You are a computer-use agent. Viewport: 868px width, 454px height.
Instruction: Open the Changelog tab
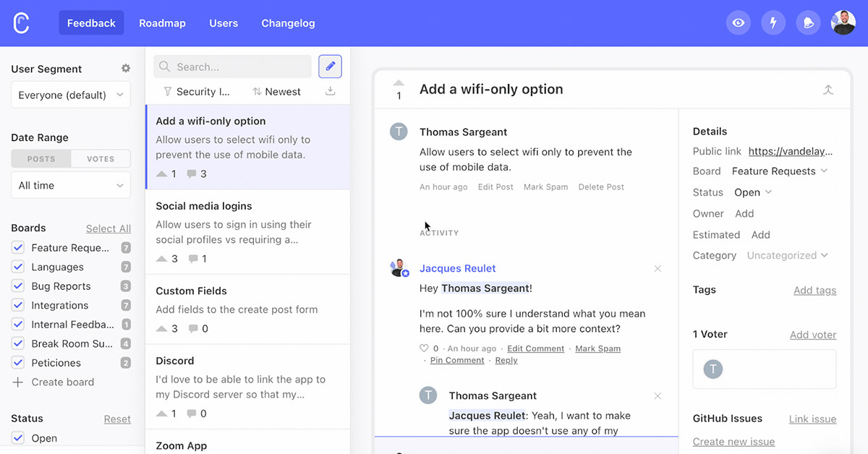point(288,23)
